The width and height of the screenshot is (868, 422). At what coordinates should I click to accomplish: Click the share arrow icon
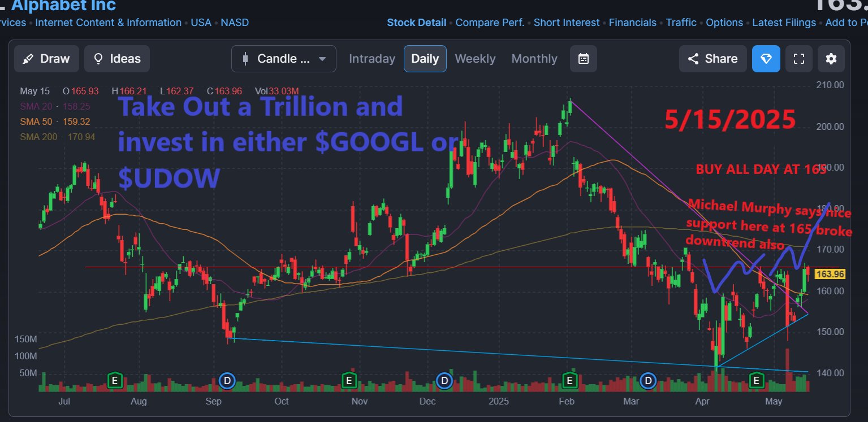pos(693,59)
